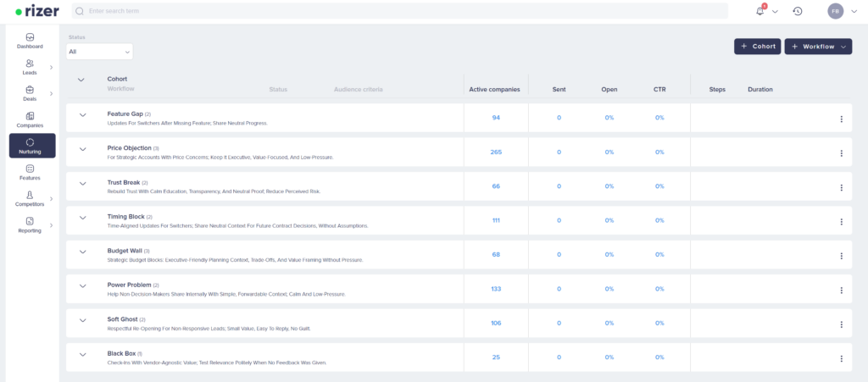Click the history clock icon

click(x=798, y=11)
